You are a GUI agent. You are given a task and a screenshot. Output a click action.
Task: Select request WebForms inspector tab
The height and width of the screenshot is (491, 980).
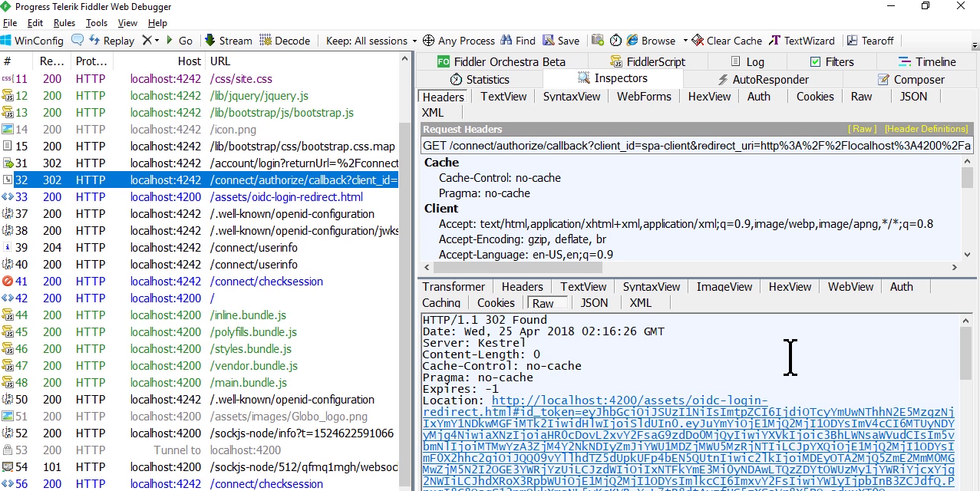(644, 96)
